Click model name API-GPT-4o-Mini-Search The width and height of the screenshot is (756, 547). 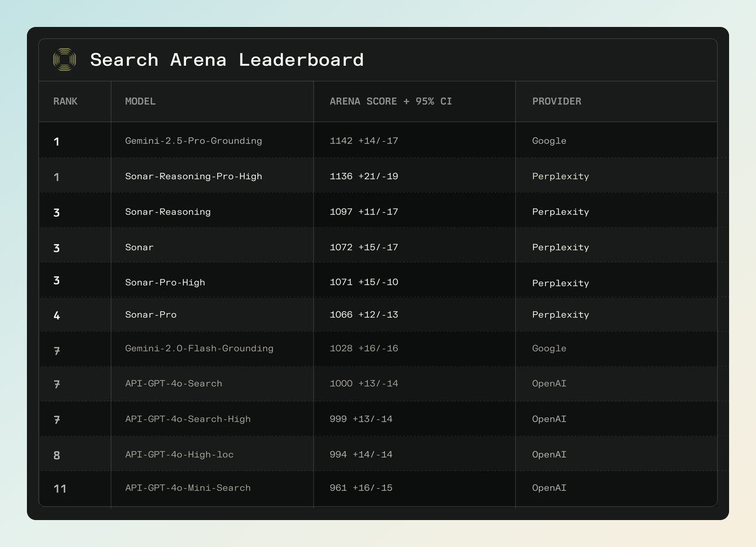[188, 488]
